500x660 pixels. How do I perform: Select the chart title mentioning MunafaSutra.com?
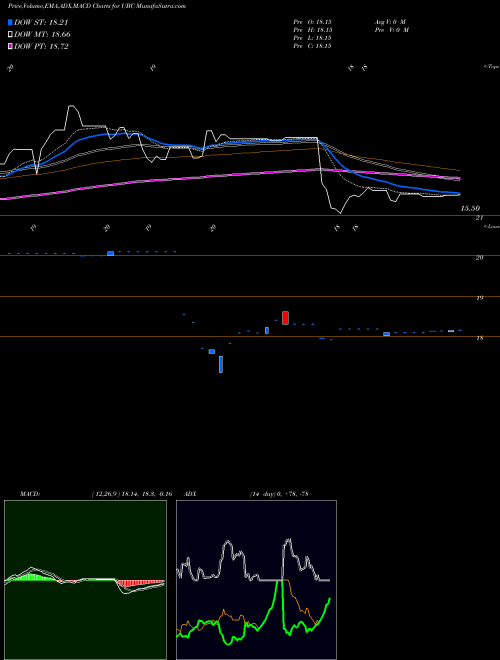[x=97, y=6]
